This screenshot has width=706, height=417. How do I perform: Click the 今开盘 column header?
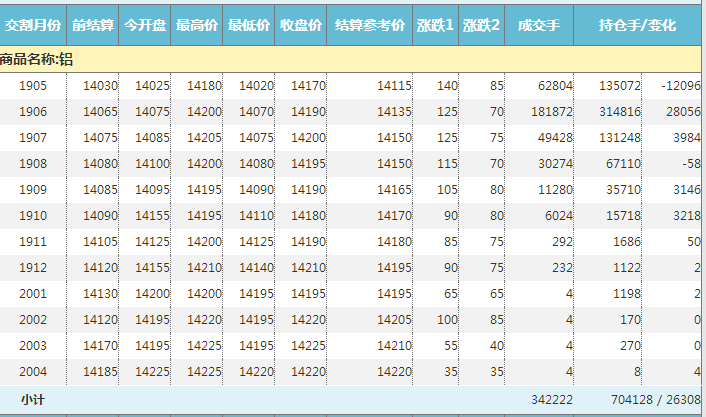tap(145, 24)
